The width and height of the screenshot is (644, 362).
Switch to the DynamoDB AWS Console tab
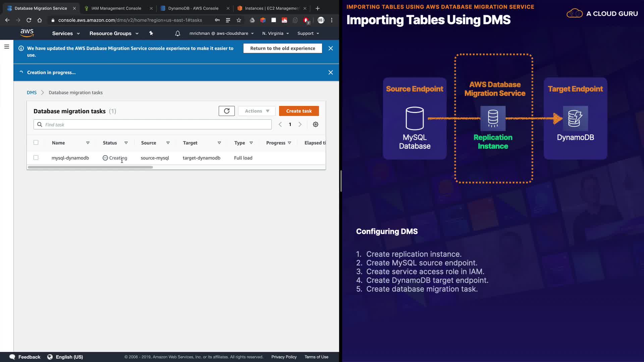[x=193, y=8]
